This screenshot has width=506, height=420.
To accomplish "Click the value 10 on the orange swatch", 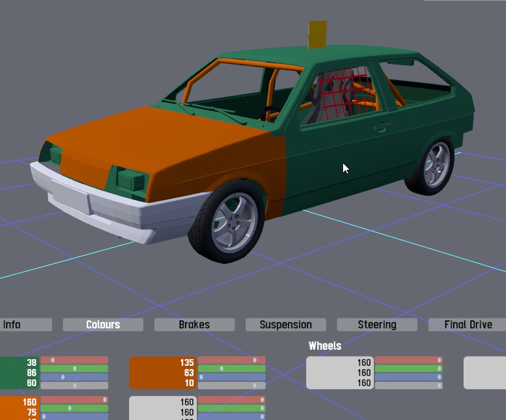I will click(189, 383).
